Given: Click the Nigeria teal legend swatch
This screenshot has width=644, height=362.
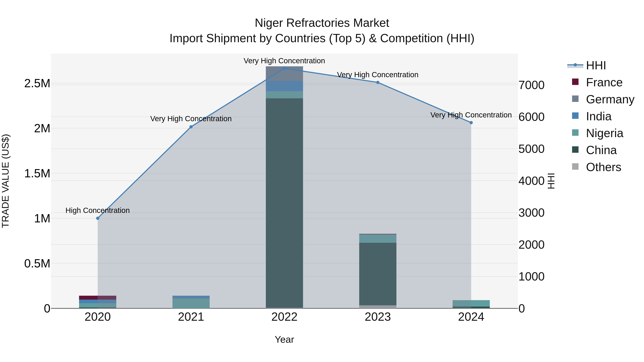Looking at the screenshot, I should [x=575, y=133].
